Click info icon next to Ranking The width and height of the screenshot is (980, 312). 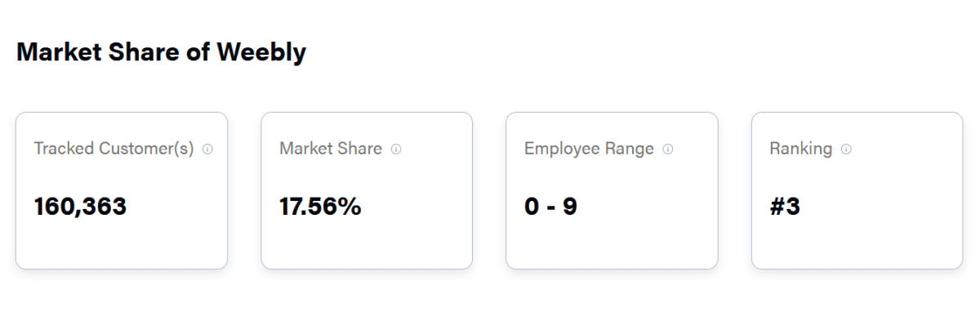click(846, 149)
